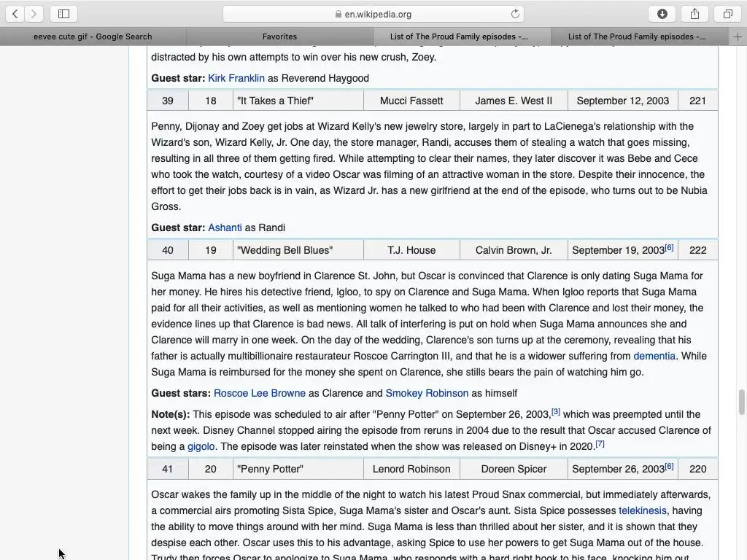Click production code 220 cell
Image resolution: width=747 pixels, height=560 pixels.
[x=697, y=469]
